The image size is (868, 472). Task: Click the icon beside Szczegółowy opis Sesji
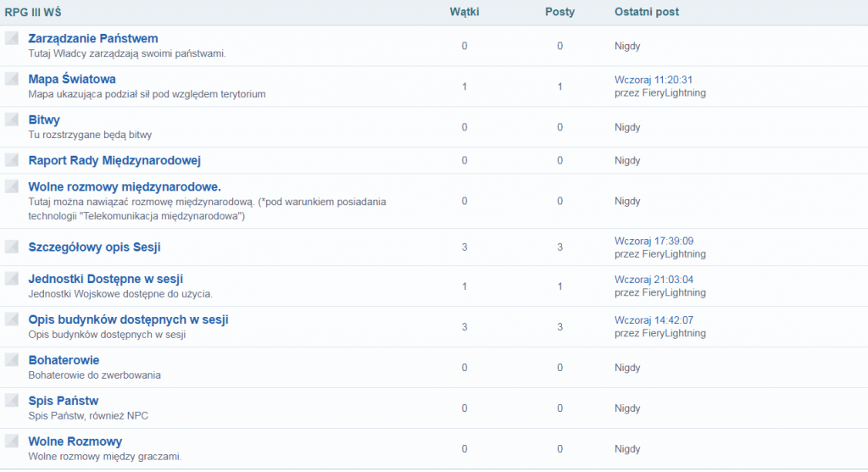11,247
